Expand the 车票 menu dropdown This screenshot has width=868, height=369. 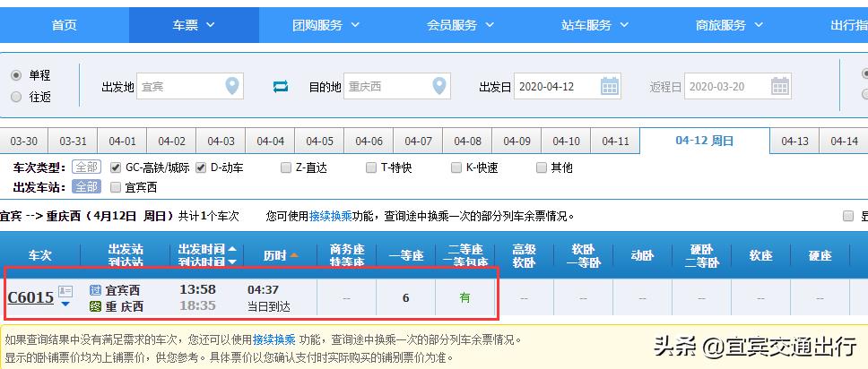194,25
